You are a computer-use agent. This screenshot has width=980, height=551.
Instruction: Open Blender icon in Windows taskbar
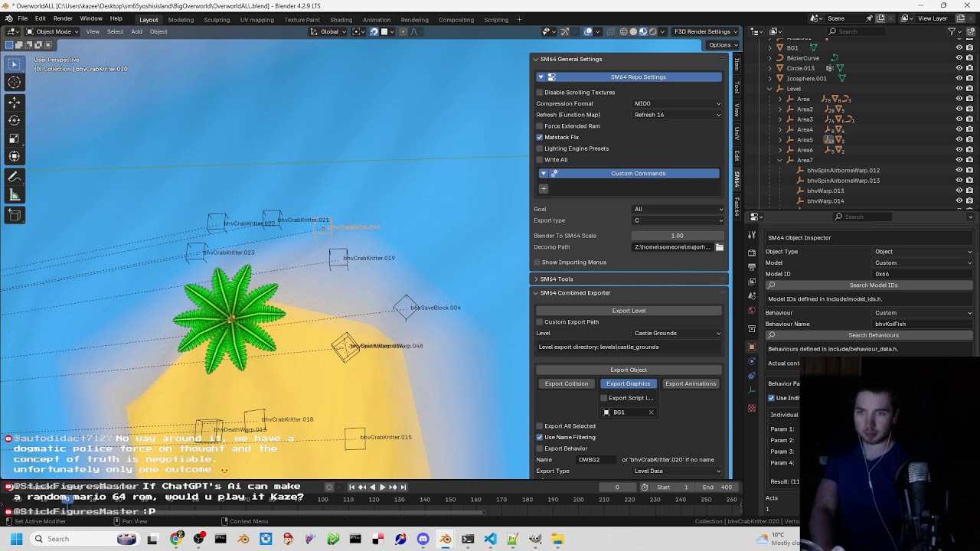[x=446, y=539]
